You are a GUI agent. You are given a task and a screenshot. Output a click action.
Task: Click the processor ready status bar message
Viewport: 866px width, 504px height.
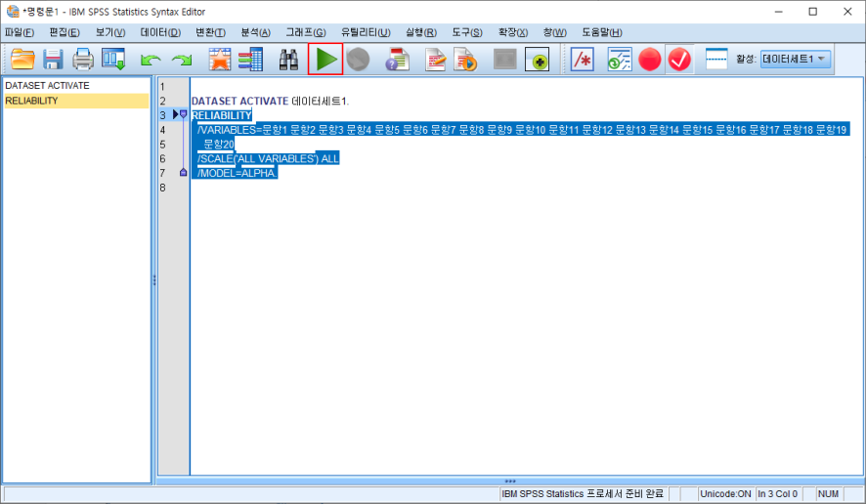click(x=583, y=493)
